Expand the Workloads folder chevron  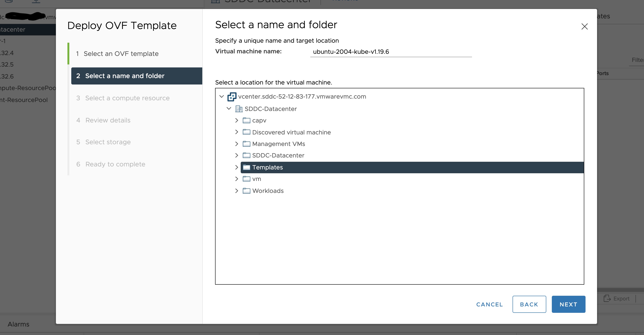pos(236,191)
